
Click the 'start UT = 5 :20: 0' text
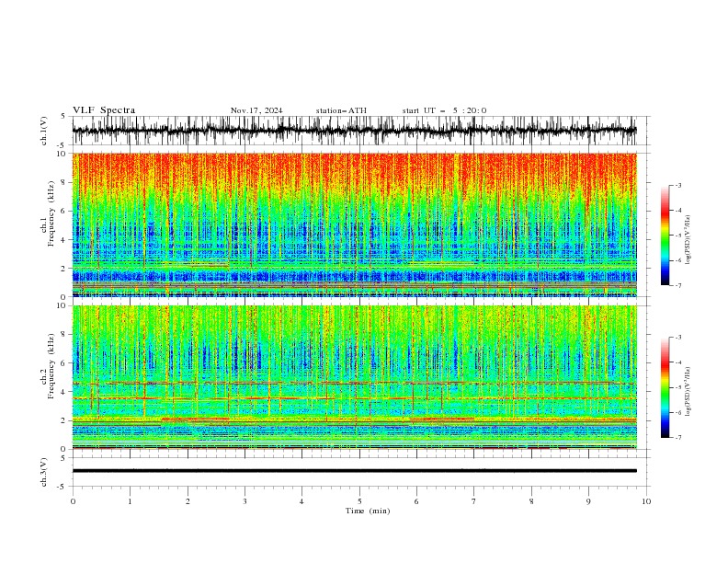point(444,110)
